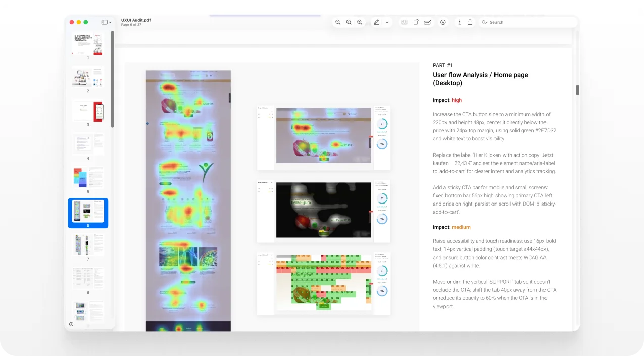
Task: Zoom out of the PDF page
Action: pyautogui.click(x=338, y=22)
